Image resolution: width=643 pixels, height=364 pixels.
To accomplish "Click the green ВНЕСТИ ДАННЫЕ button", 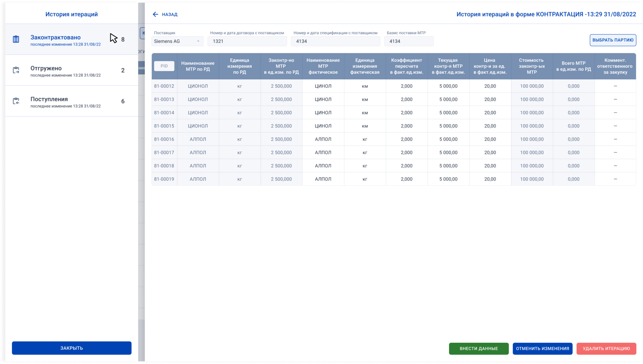I will pyautogui.click(x=479, y=349).
